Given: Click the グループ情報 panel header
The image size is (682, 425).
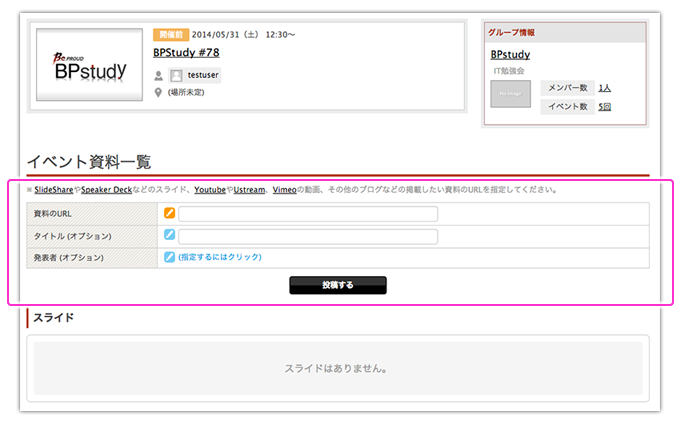Looking at the screenshot, I should [x=565, y=33].
